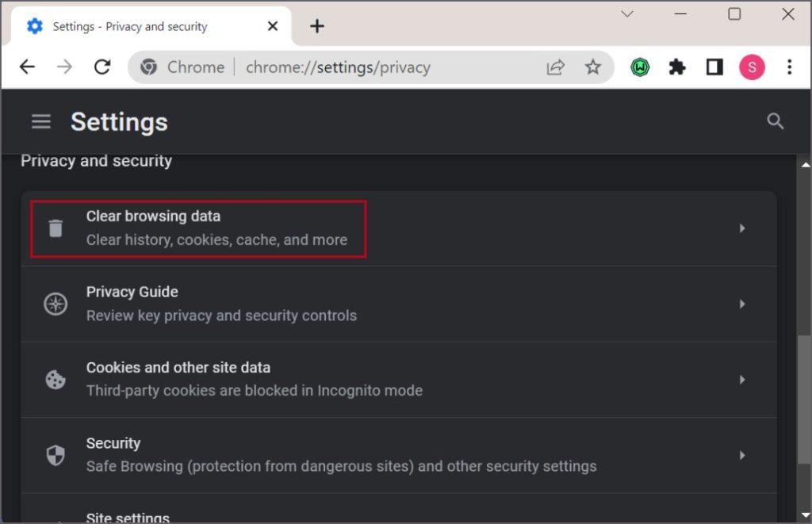Open Security settings
Image resolution: width=812 pixels, height=524 pixels.
[399, 455]
